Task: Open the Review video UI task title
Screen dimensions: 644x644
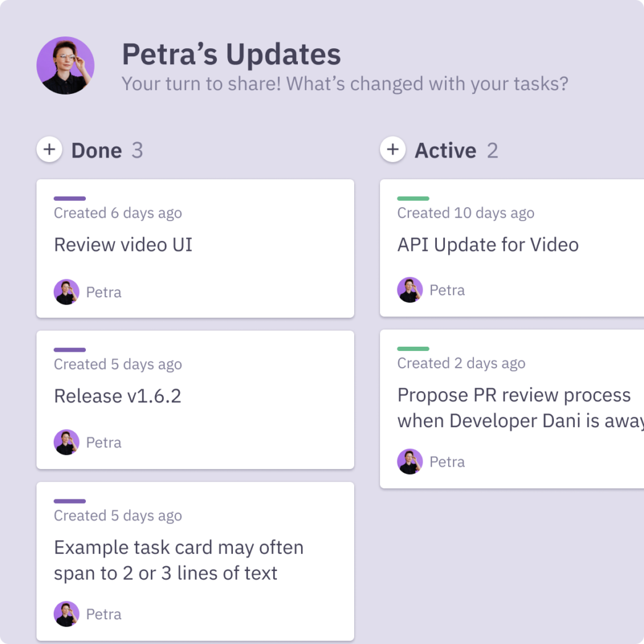Action: tap(123, 245)
